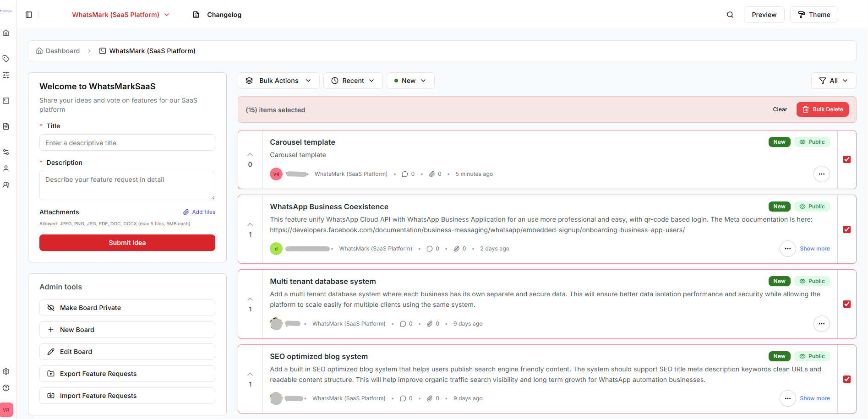This screenshot has height=419, width=868.
Task: Select the tags icon in the sidebar
Action: [x=6, y=59]
